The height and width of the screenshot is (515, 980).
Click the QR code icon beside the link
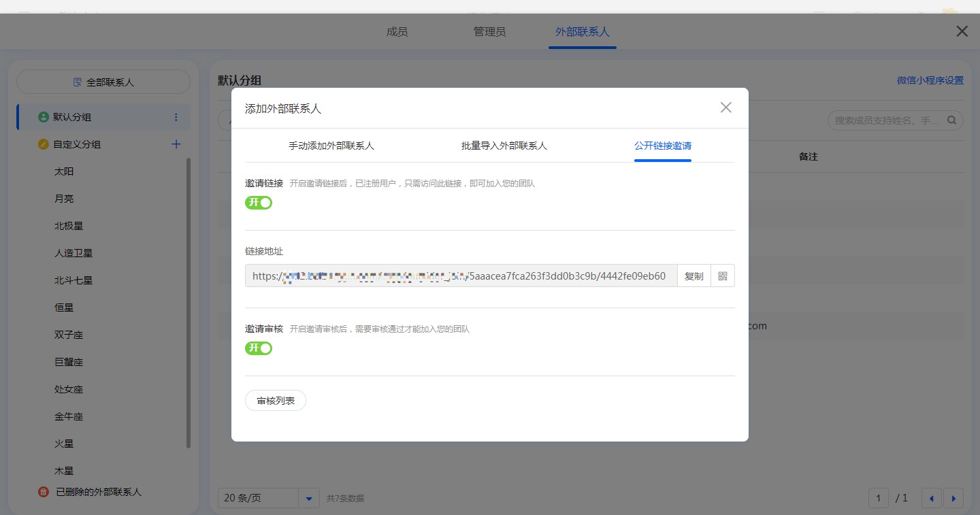point(723,276)
